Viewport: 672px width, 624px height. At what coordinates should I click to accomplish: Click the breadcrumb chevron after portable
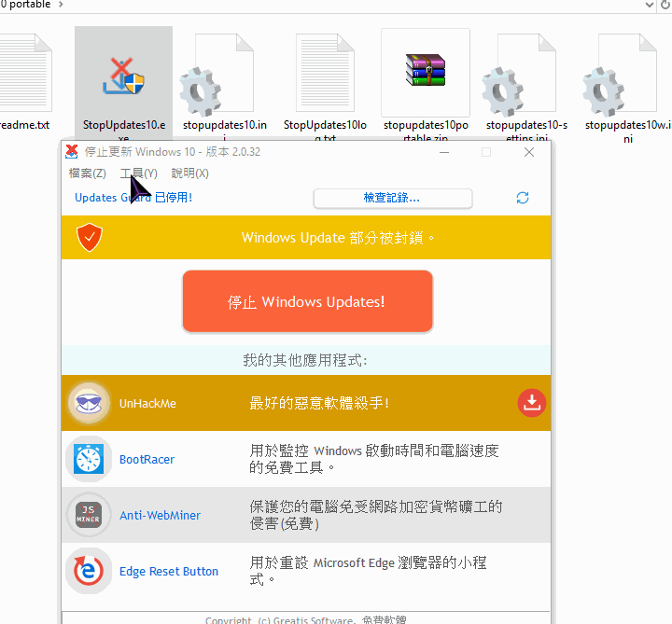tap(61, 5)
